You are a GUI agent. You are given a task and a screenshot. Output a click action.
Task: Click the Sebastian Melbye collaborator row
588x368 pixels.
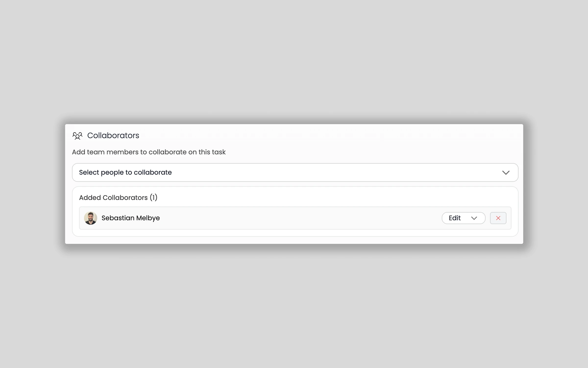[269, 218]
